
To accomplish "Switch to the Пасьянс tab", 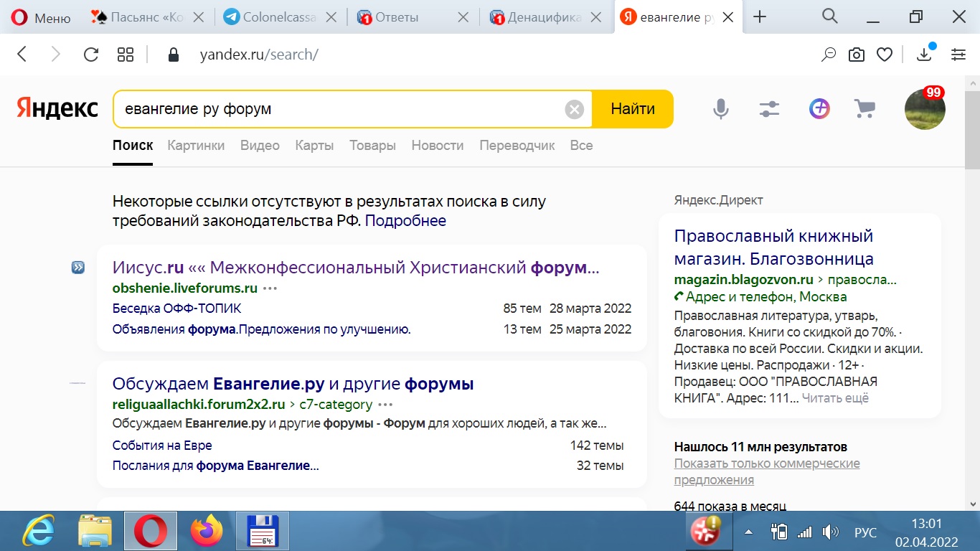I will coord(138,17).
